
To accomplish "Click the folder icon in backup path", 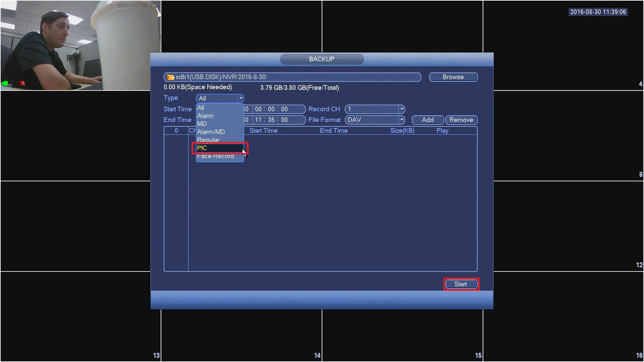I will tap(170, 77).
